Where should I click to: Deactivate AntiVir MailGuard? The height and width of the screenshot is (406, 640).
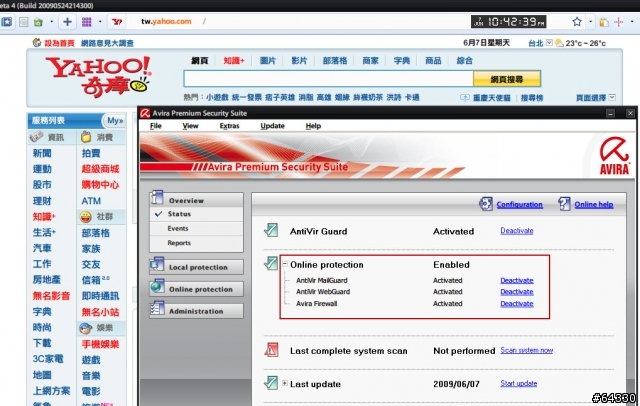[x=517, y=280]
